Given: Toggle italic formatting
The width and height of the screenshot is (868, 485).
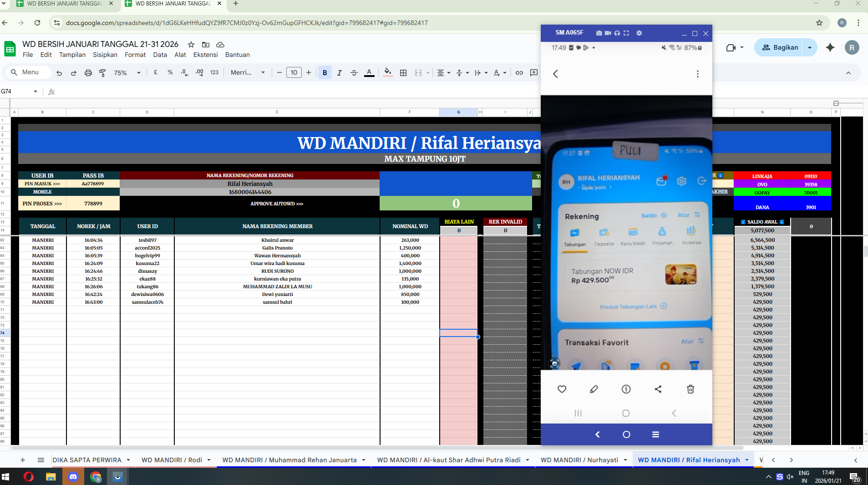Looking at the screenshot, I should (340, 73).
